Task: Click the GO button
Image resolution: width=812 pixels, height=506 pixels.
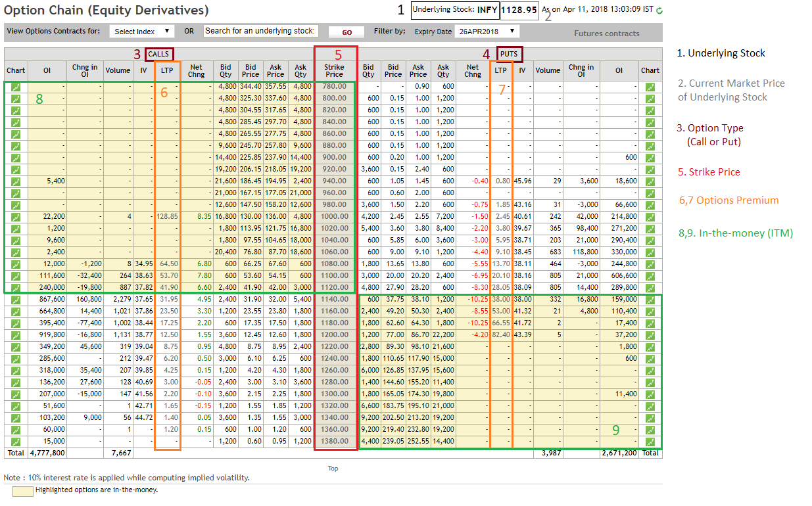Action: tap(346, 32)
